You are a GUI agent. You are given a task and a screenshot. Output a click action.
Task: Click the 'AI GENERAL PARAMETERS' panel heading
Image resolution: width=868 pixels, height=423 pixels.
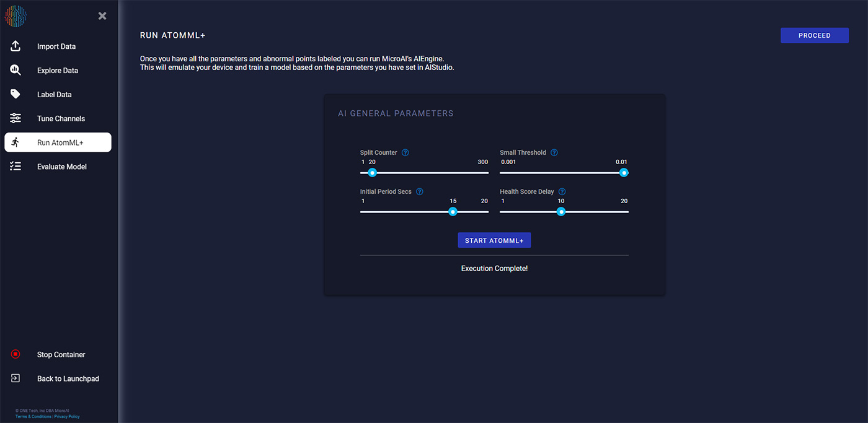pyautogui.click(x=396, y=113)
